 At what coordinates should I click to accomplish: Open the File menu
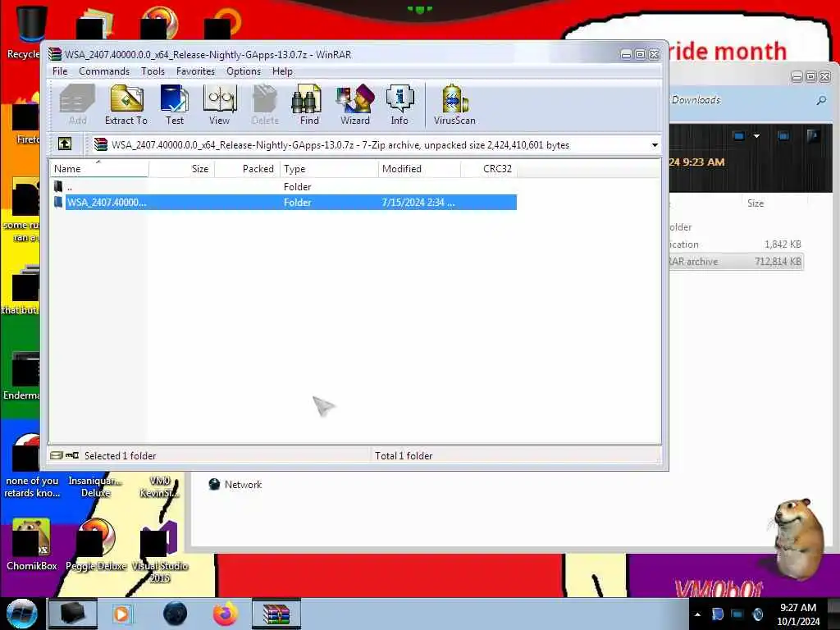click(60, 71)
